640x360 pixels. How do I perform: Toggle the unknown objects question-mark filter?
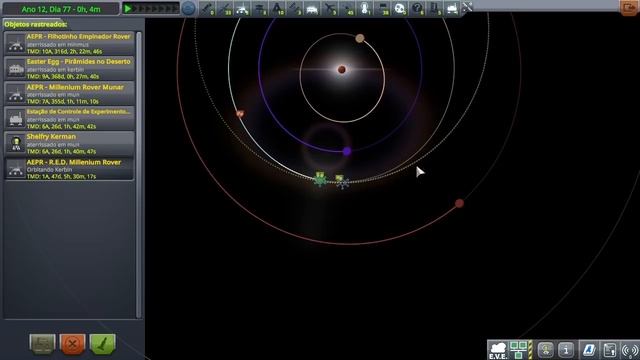tap(418, 8)
